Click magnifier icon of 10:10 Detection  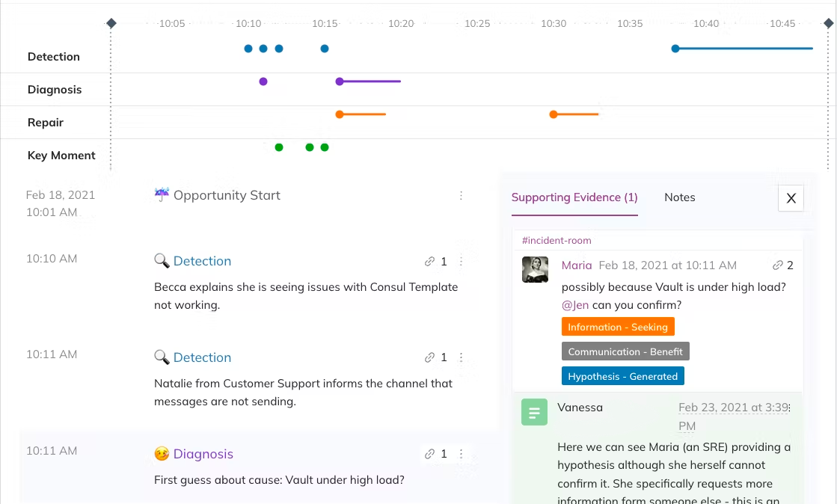[162, 260]
